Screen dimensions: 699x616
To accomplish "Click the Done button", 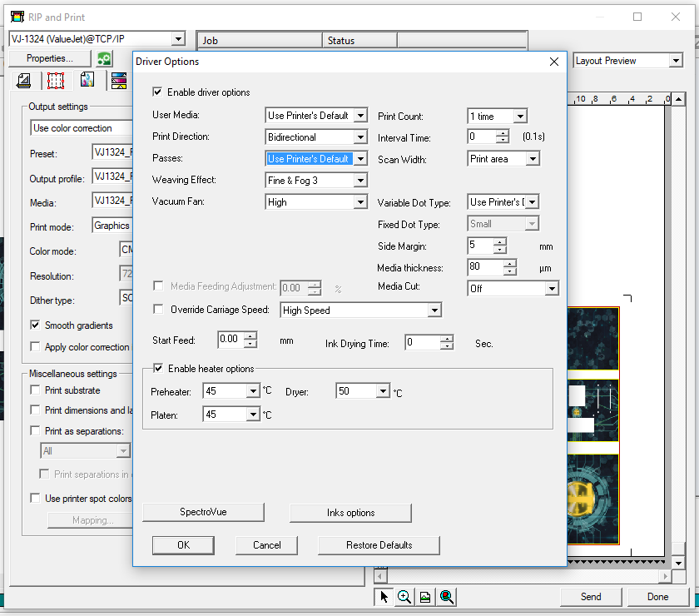I will click(657, 597).
